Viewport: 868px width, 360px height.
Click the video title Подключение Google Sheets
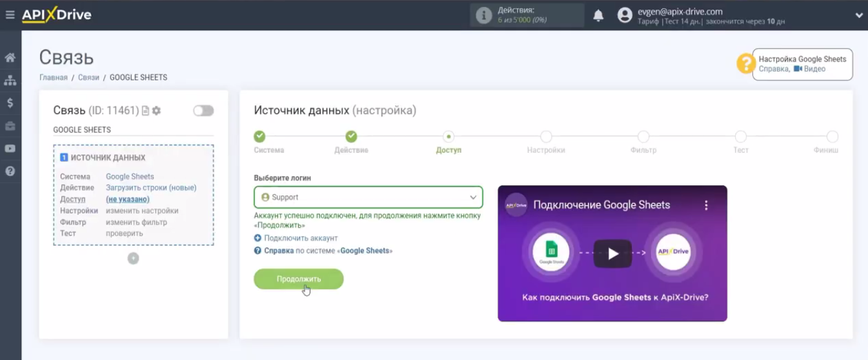pyautogui.click(x=603, y=205)
